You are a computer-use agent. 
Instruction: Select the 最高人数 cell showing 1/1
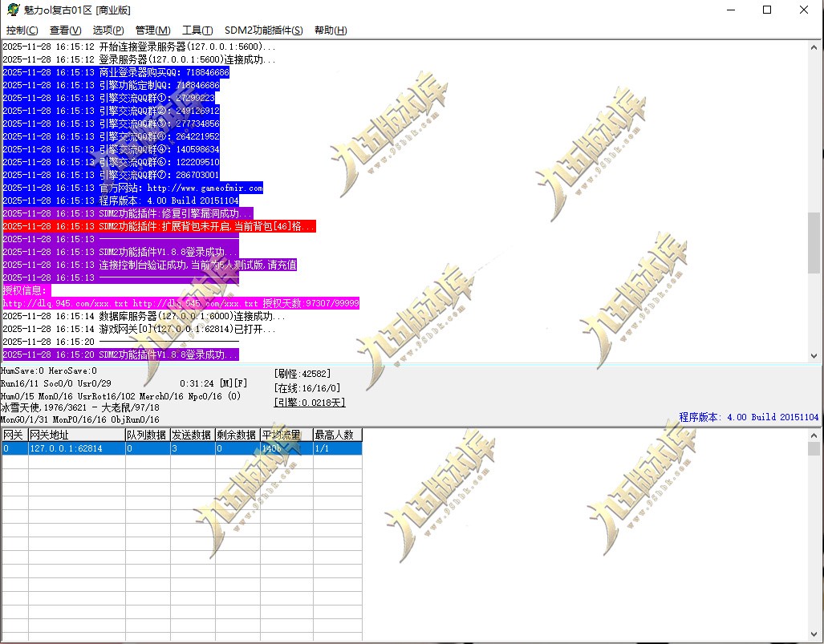[x=337, y=448]
